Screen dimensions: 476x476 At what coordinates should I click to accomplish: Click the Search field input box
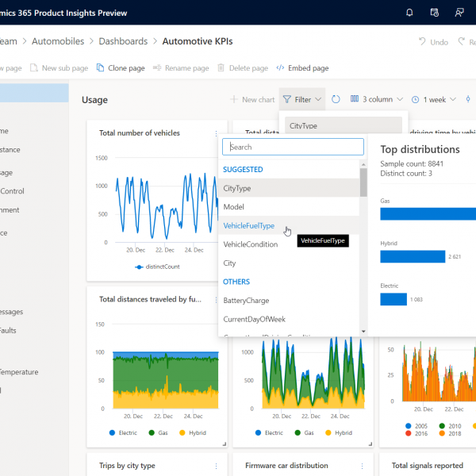pos(293,147)
